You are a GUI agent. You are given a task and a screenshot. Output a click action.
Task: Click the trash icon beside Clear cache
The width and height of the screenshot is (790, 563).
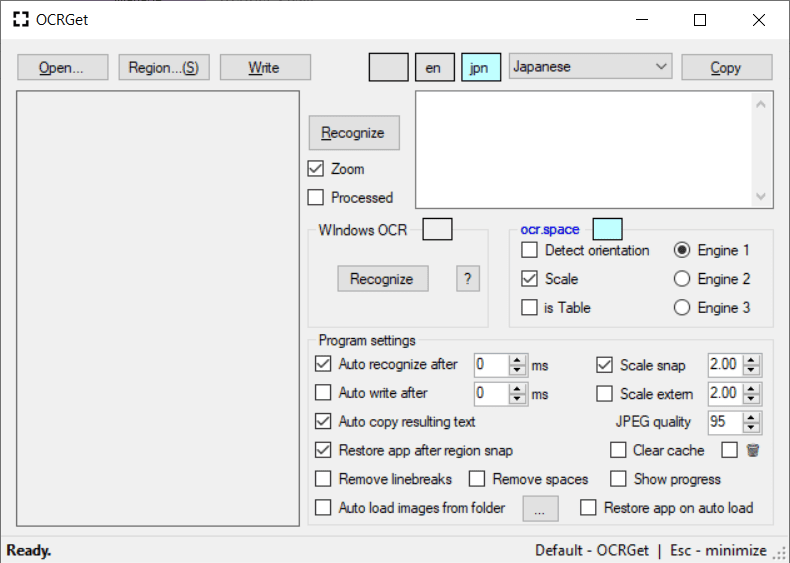point(753,450)
